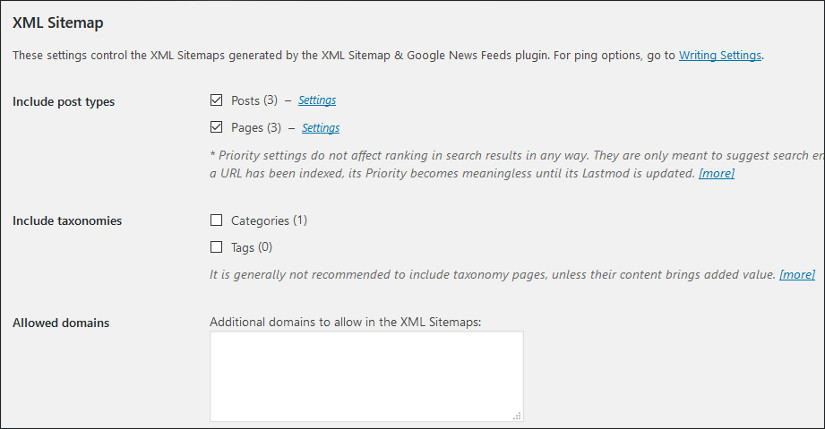This screenshot has height=429, width=825.
Task: Click [more] after the Priority settings note
Action: (x=716, y=174)
